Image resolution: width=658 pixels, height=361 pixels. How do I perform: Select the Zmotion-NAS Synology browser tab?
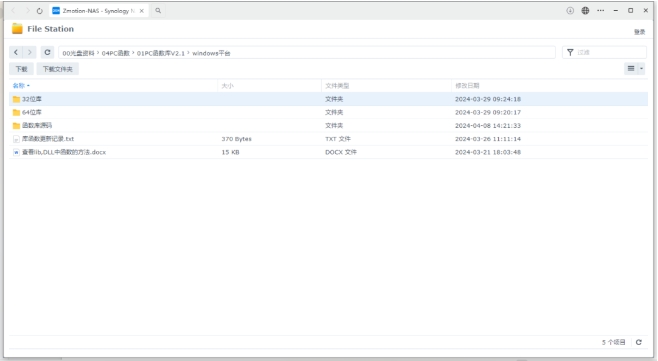[99, 11]
